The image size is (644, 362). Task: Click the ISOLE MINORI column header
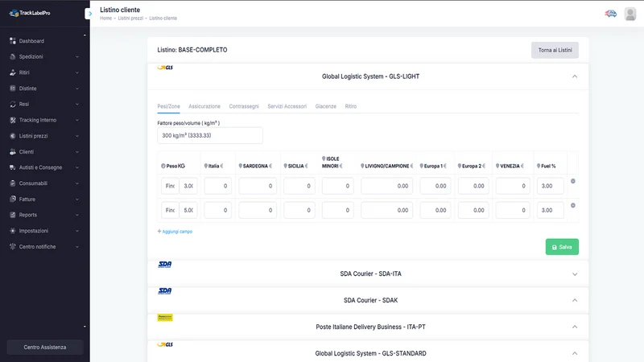pos(332,162)
